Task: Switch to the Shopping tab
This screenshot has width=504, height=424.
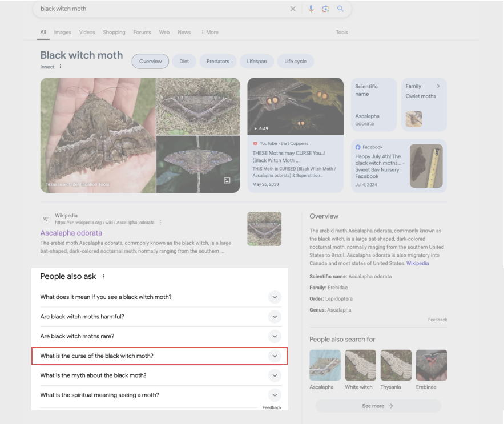Action: click(114, 32)
